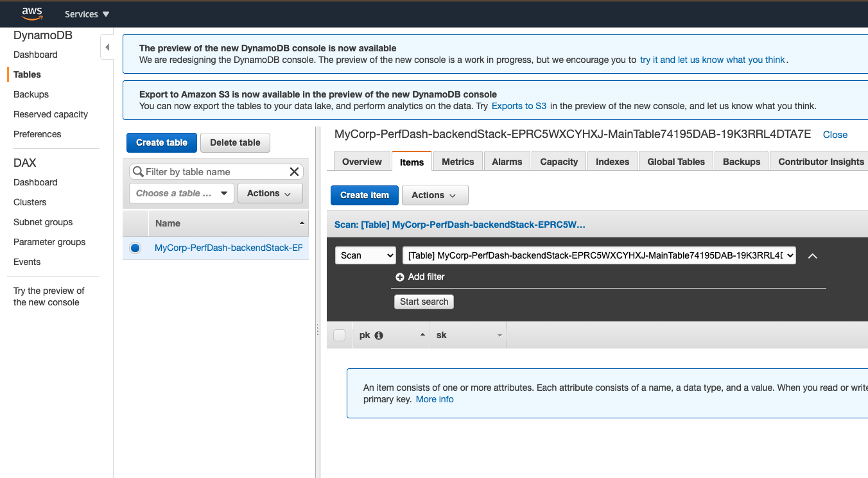The height and width of the screenshot is (478, 868).
Task: Click the Delete table button
Action: click(x=236, y=142)
